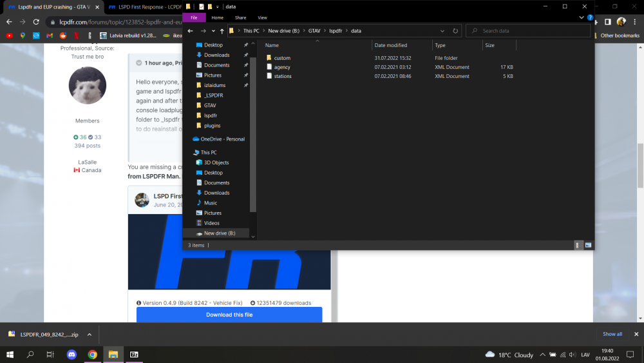The image size is (644, 363).
Task: Select the custom folder
Action: [x=282, y=58]
